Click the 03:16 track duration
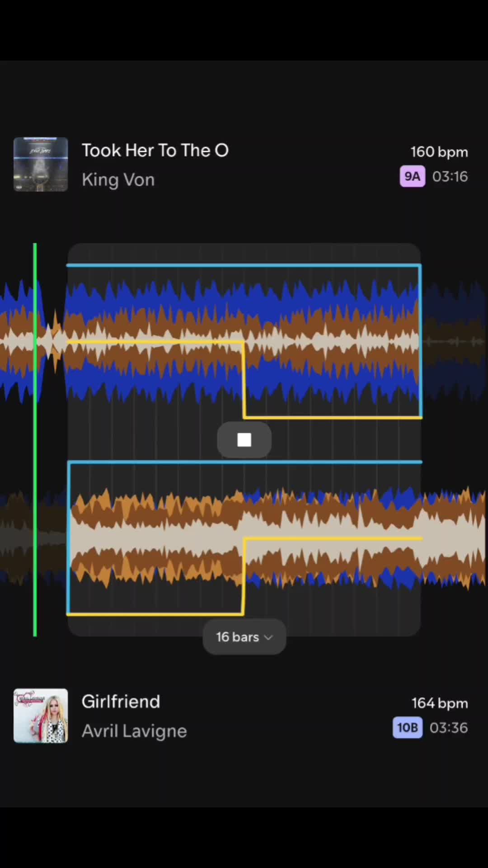 (450, 176)
